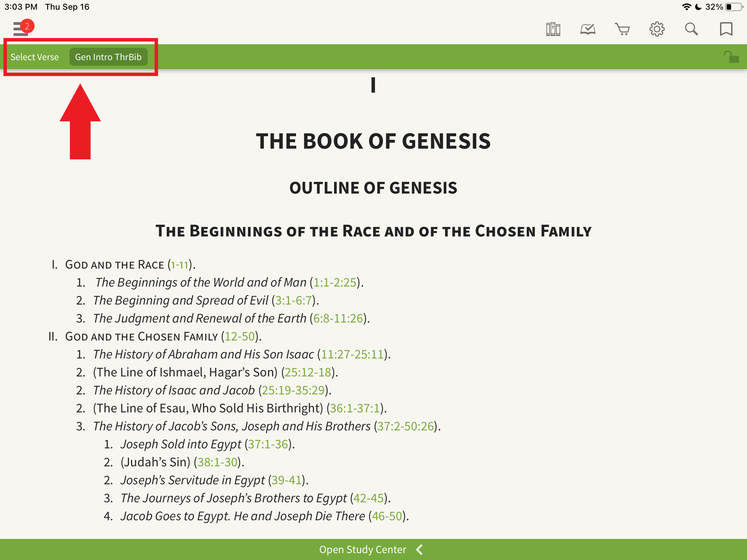
Task: Open the 37:2-50:26 reference link
Action: pyautogui.click(x=406, y=426)
